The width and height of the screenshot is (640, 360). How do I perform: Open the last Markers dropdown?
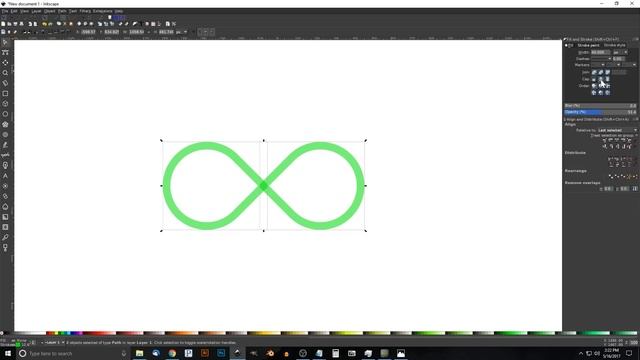coord(629,65)
